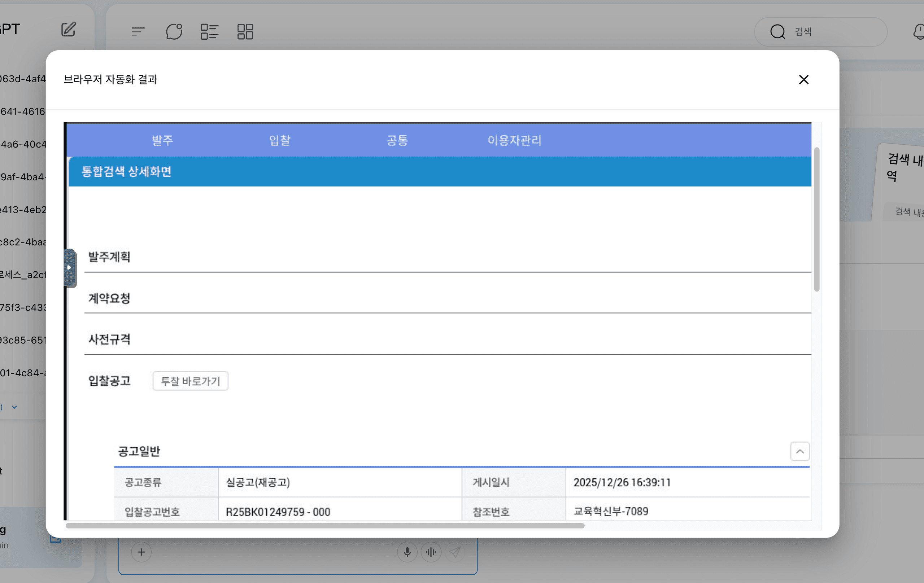Click the 검색 search field
924x583 pixels.
coord(820,31)
